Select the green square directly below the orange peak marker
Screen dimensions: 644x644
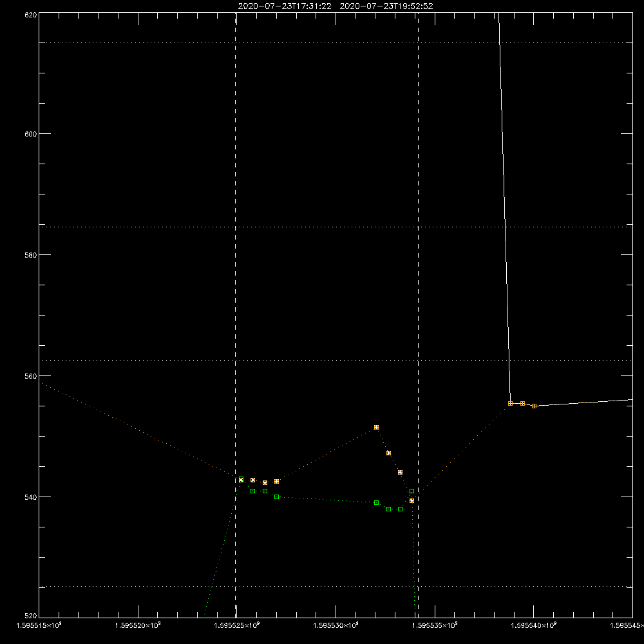(376, 503)
